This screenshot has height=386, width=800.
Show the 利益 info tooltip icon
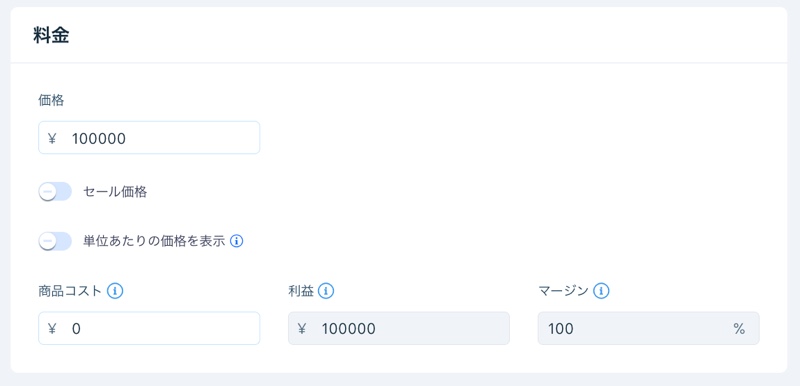pyautogui.click(x=326, y=291)
